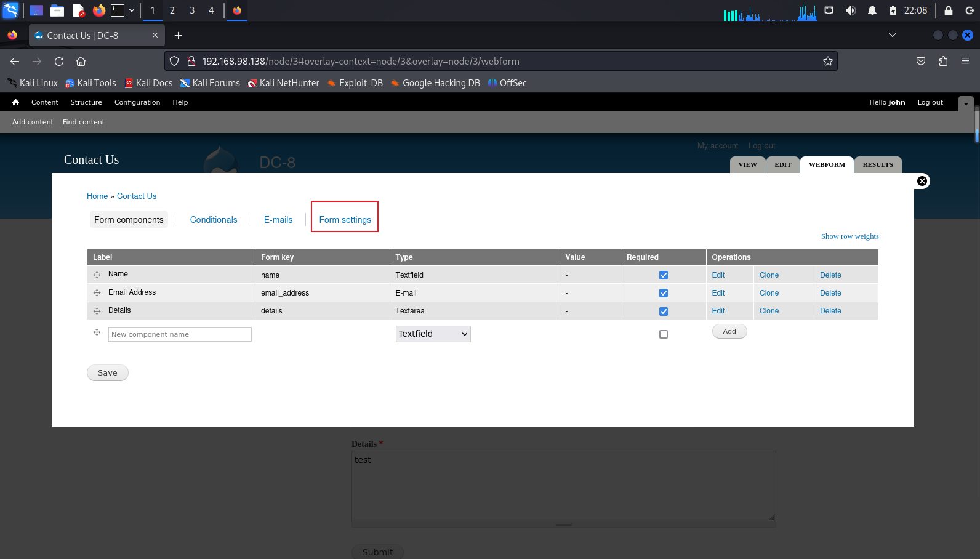Reload the current page

[59, 61]
